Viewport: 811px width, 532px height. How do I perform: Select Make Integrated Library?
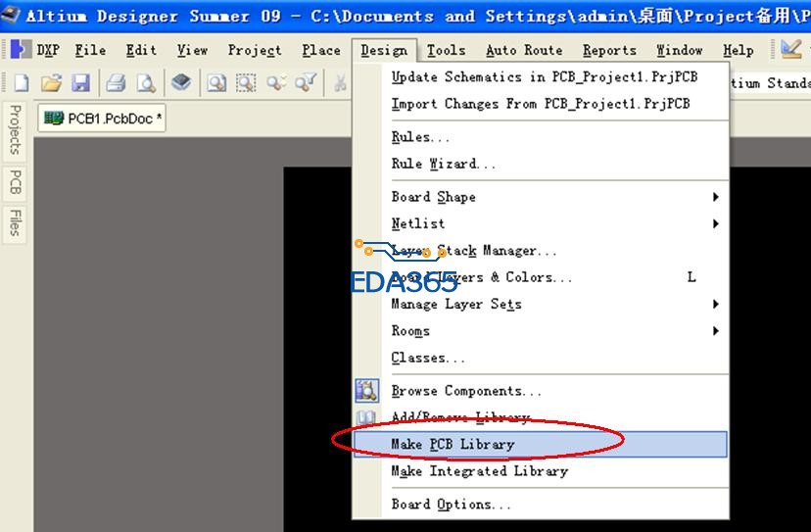[x=541, y=471]
